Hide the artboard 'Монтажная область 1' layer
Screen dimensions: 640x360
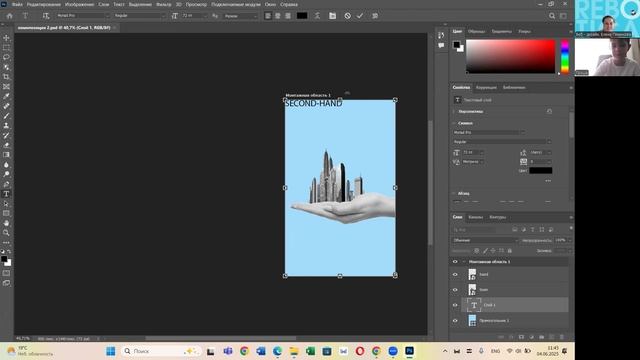455,262
